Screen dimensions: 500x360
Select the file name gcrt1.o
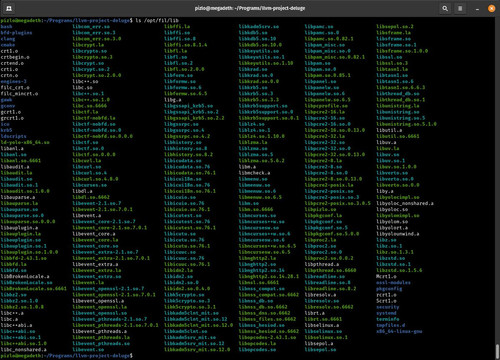coord(11,112)
